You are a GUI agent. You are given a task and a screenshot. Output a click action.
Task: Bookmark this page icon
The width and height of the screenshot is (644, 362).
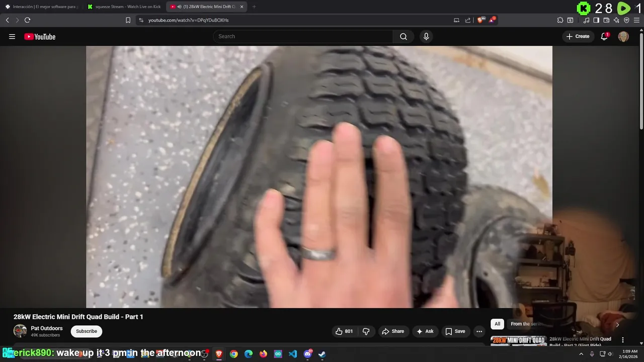pos(128,20)
